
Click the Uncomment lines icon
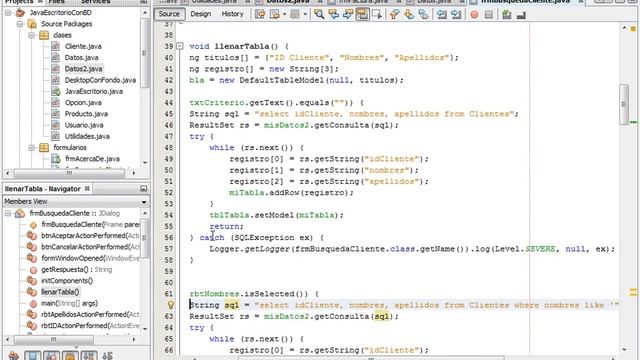(521, 15)
